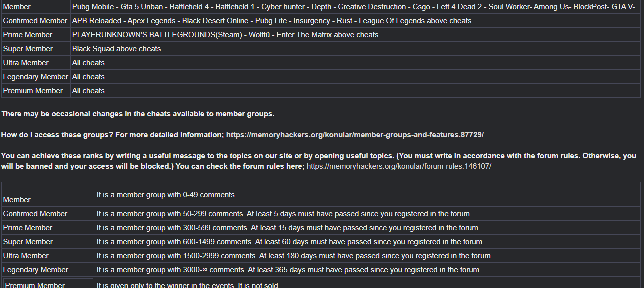Viewport: 644px width, 288px height.
Task: Click the PLAYERUNKNOWN'S BATTLEGROUNDS cheats cell
Action: (355, 35)
